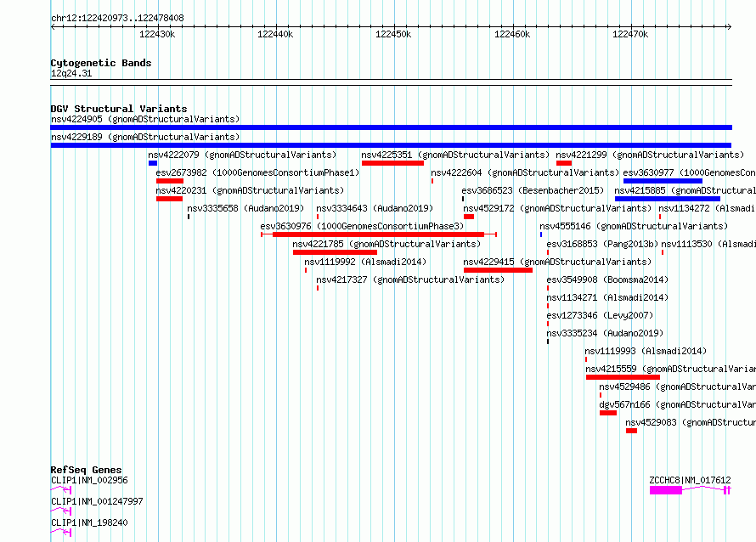Click the 122450k ruler tick label
The width and height of the screenshot is (756, 542).
point(393,34)
